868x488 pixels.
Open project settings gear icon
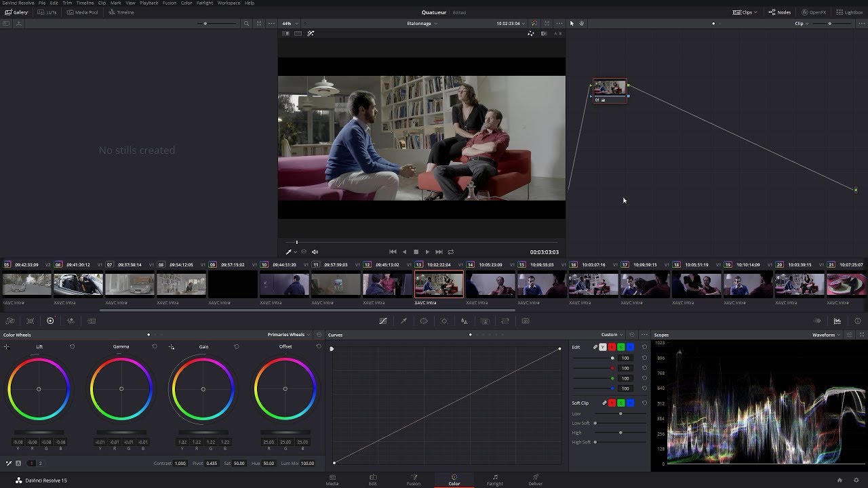[x=856, y=480]
